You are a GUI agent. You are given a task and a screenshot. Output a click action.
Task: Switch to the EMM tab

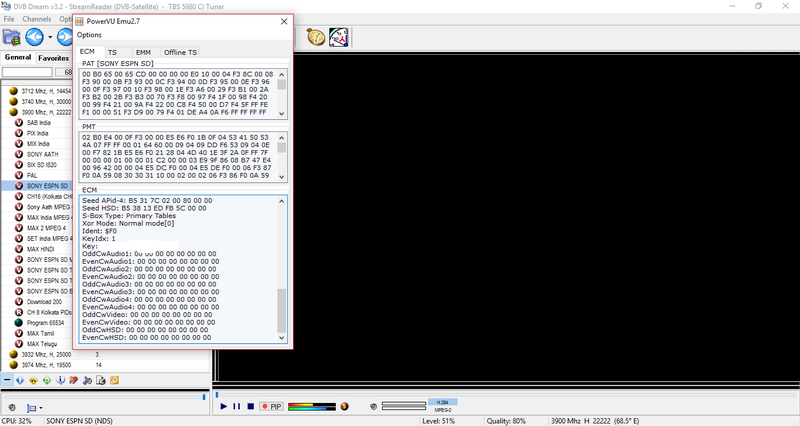(143, 52)
